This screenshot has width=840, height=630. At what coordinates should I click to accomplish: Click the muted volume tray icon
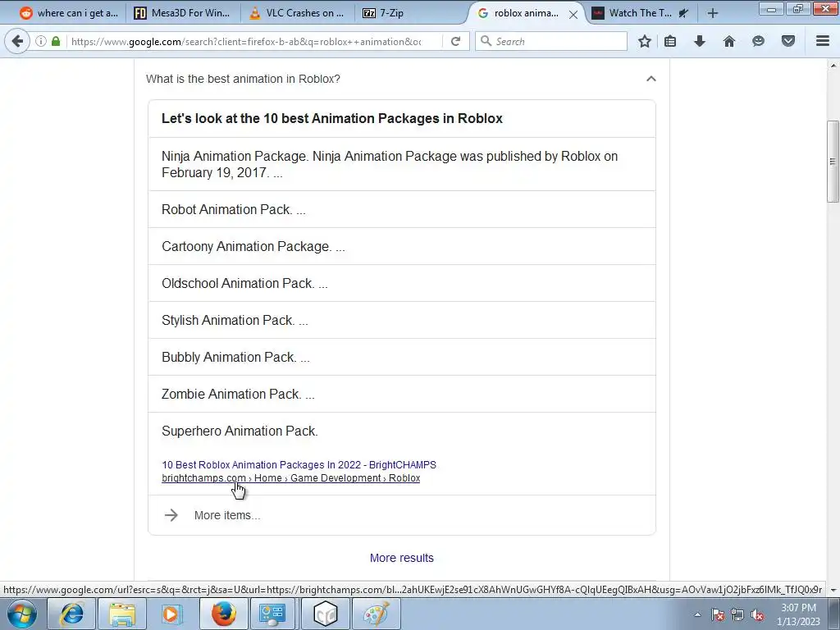click(757, 614)
